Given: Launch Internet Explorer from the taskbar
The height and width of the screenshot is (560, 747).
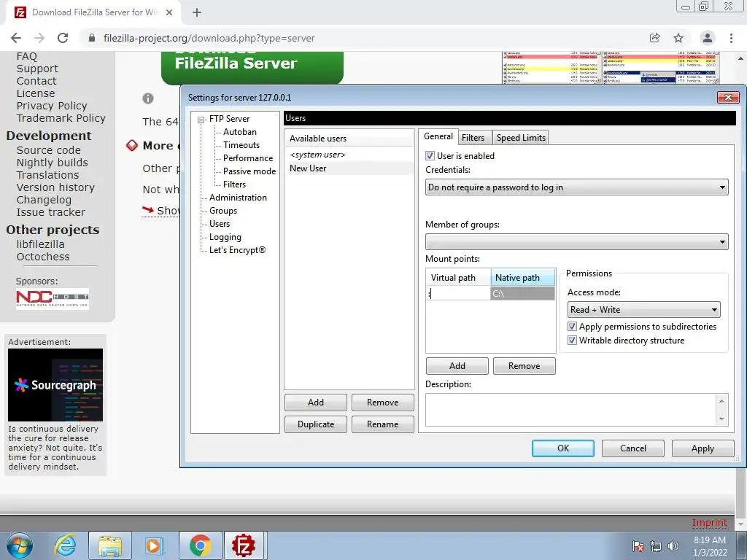Looking at the screenshot, I should (65, 545).
